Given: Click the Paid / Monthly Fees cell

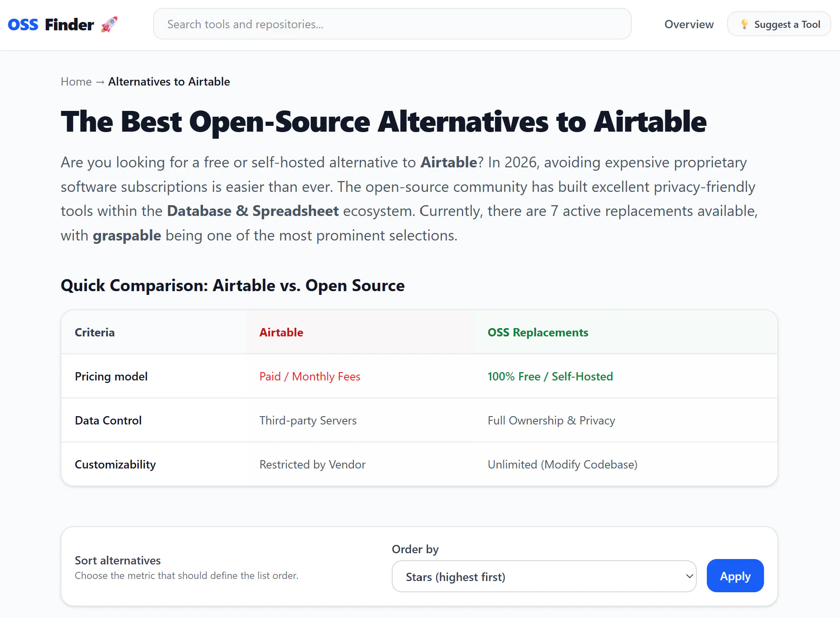Looking at the screenshot, I should coord(310,376).
